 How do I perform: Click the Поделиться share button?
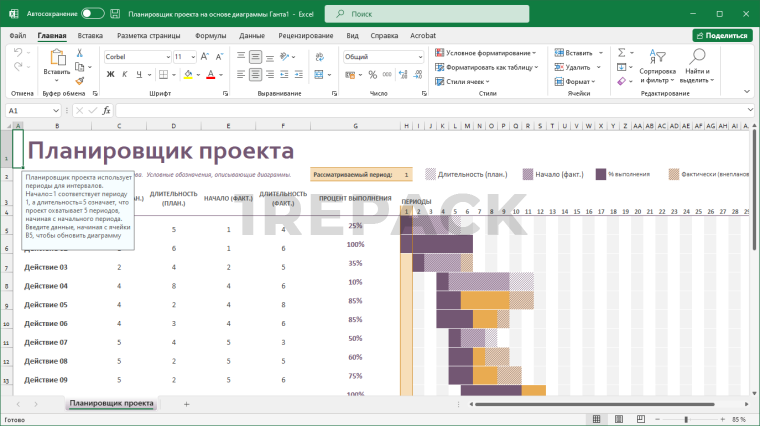(722, 35)
